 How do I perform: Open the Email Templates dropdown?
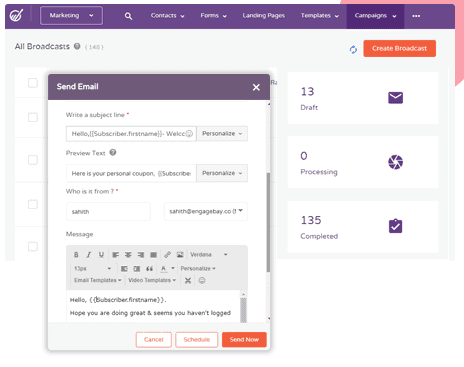click(97, 280)
